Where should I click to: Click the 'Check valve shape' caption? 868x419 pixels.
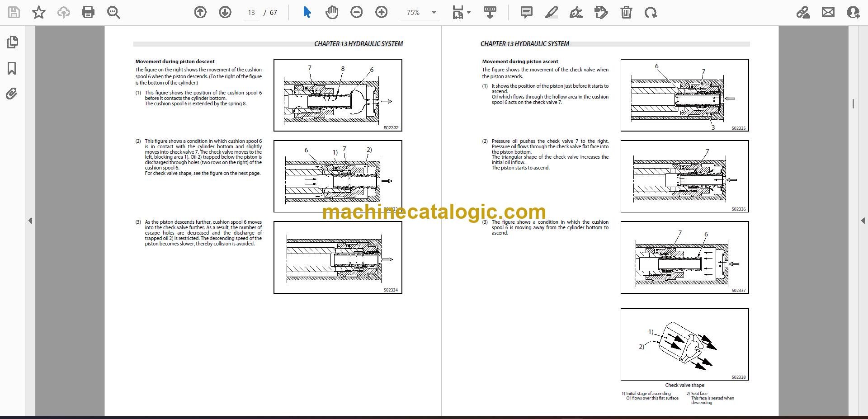[x=684, y=385]
